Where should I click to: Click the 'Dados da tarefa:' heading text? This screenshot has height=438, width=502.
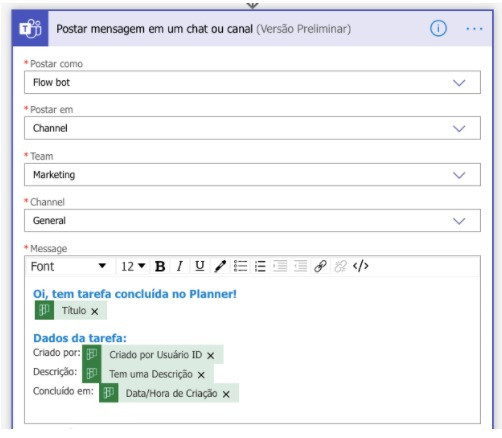(x=80, y=338)
